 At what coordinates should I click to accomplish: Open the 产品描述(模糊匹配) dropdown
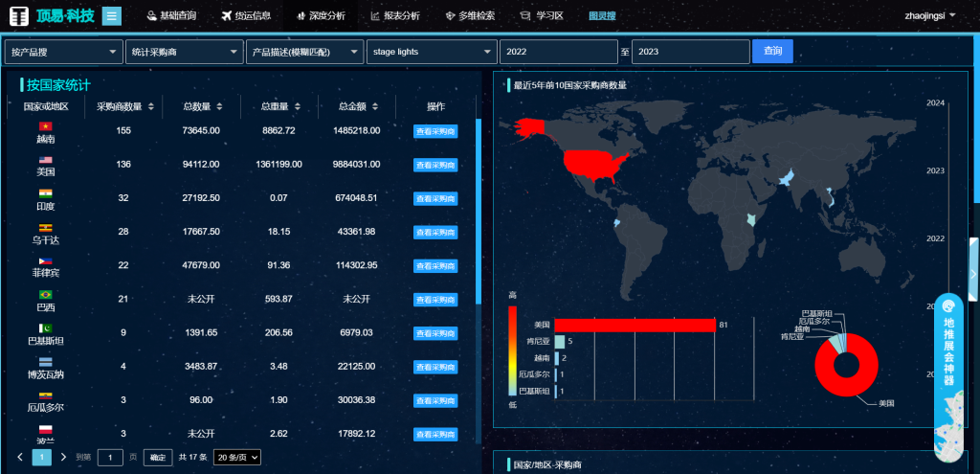click(x=304, y=52)
